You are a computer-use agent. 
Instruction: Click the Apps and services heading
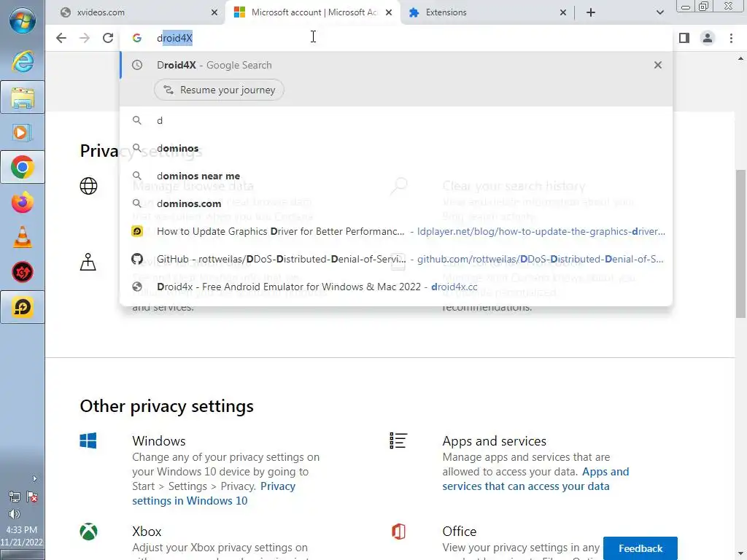point(494,441)
